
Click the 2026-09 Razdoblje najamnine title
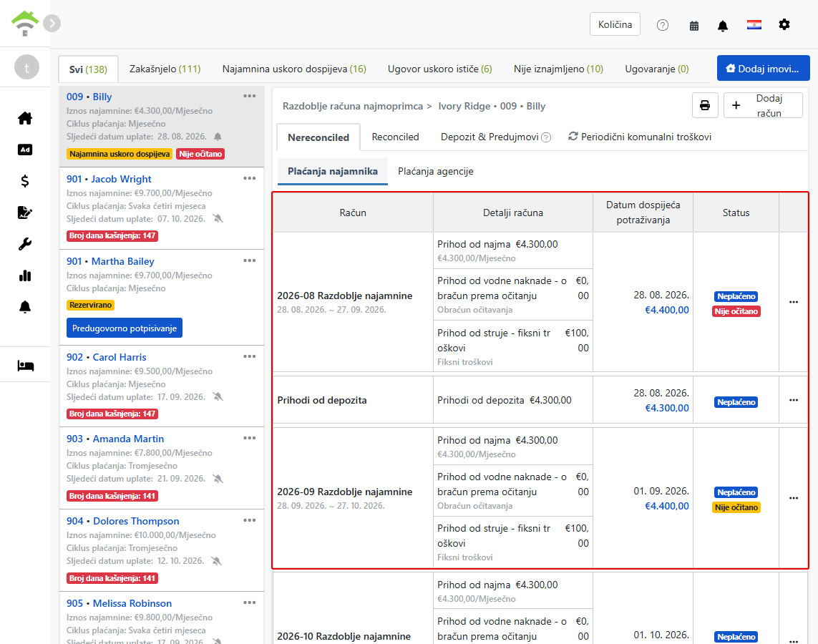pyautogui.click(x=345, y=492)
